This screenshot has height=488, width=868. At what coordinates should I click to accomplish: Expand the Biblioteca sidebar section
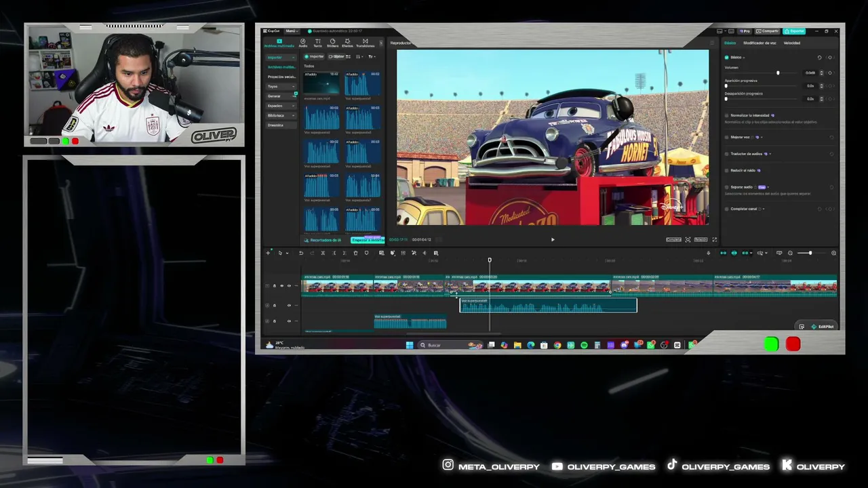[x=281, y=115]
